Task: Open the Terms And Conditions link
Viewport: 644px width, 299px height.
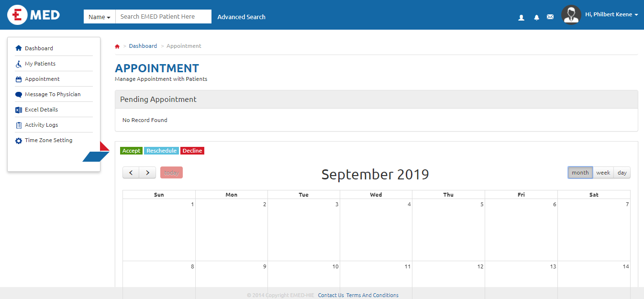Action: (x=372, y=295)
